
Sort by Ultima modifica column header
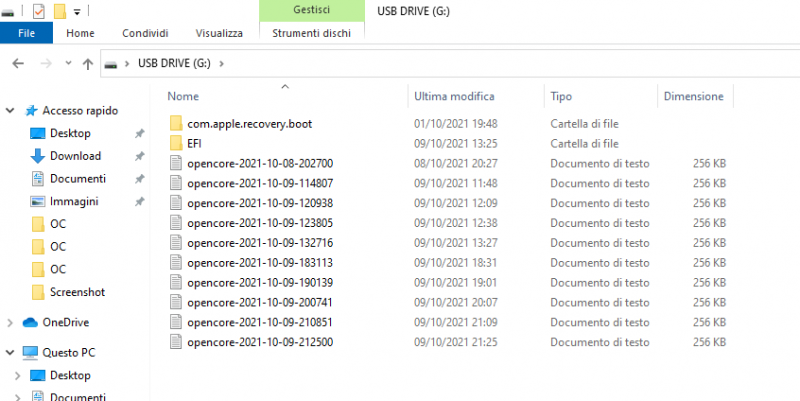454,96
